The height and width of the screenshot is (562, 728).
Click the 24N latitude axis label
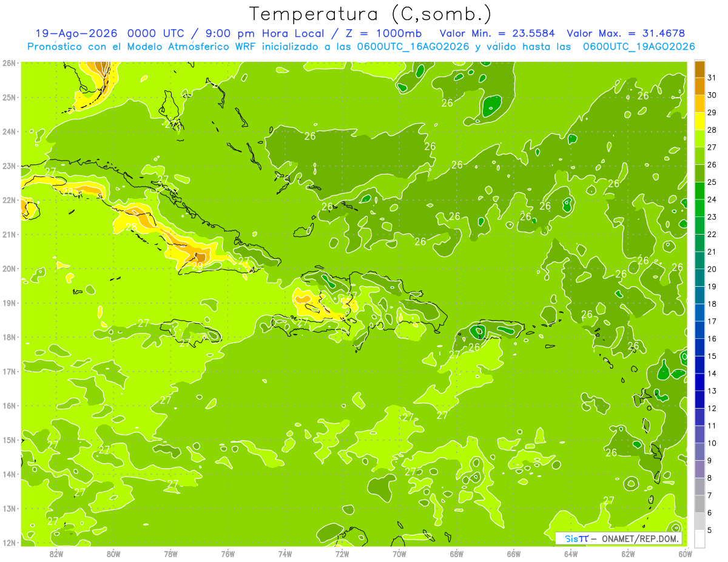(x=9, y=132)
